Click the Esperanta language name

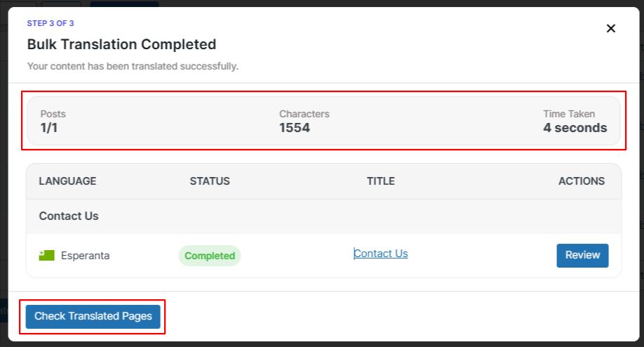pos(85,256)
